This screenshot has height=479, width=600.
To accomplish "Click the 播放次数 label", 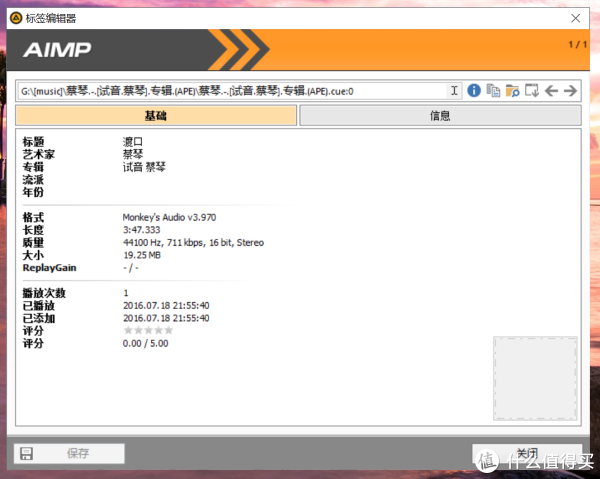I will click(x=44, y=293).
